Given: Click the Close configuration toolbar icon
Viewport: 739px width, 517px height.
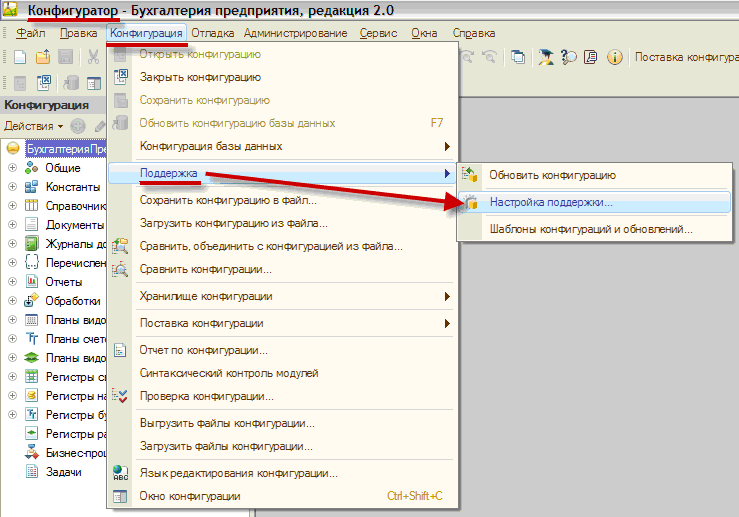Looking at the screenshot, I should point(45,83).
